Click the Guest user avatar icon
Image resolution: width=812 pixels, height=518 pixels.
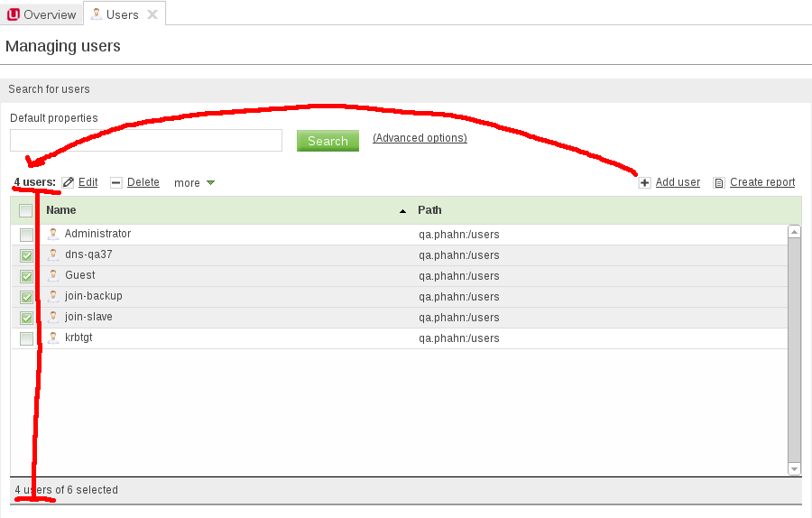tap(53, 276)
